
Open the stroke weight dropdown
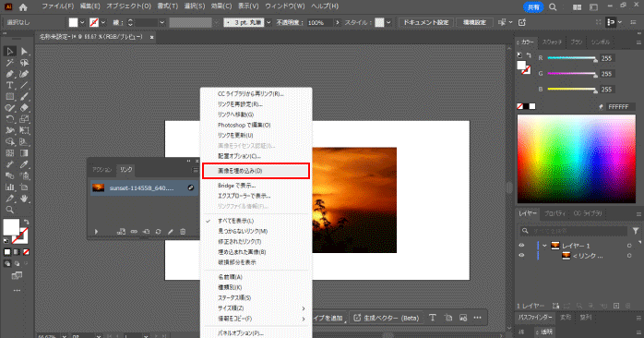[x=161, y=22]
